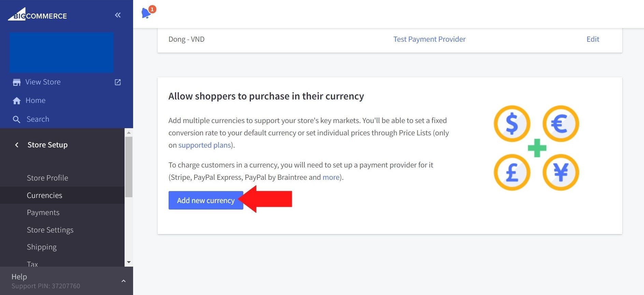This screenshot has height=295, width=644.
Task: Click the Search magnifier icon
Action: click(16, 119)
